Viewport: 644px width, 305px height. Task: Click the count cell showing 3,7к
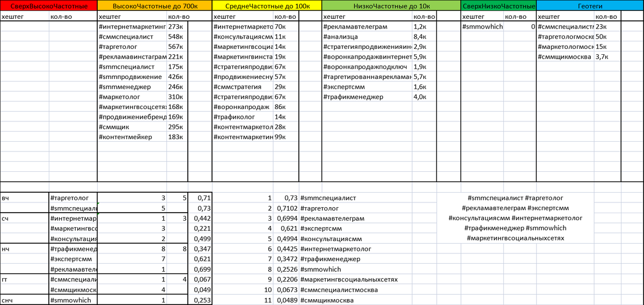[x=609, y=56]
